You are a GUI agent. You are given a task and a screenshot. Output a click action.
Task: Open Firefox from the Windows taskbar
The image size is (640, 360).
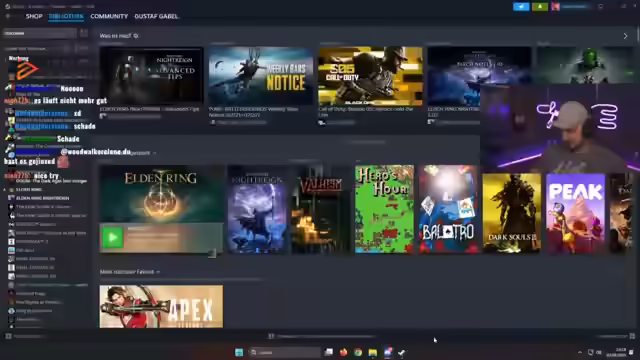[343, 352]
